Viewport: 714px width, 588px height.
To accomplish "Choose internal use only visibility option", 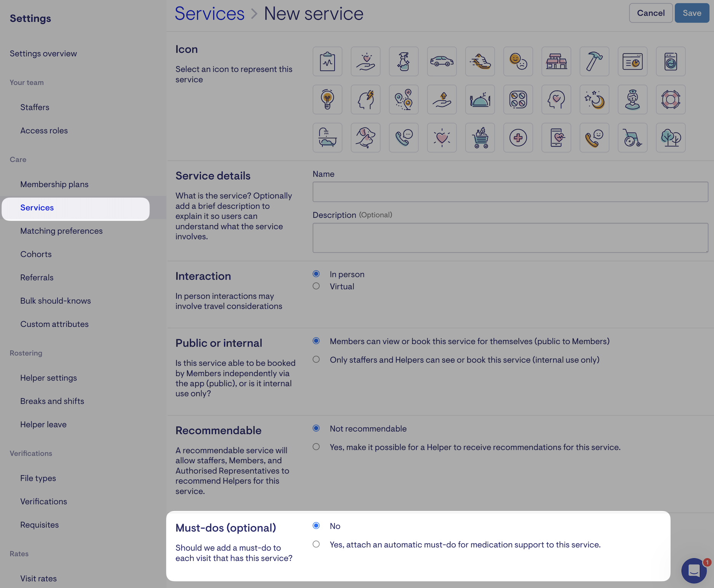I will [x=316, y=360].
